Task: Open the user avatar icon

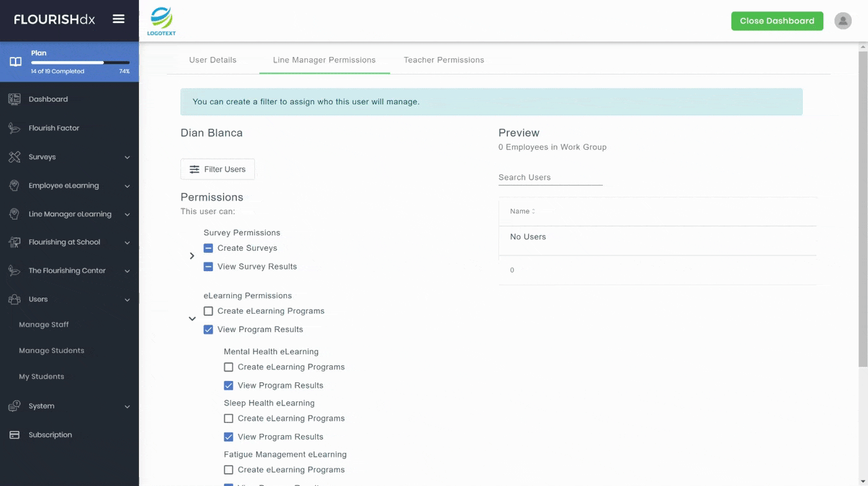Action: [843, 21]
